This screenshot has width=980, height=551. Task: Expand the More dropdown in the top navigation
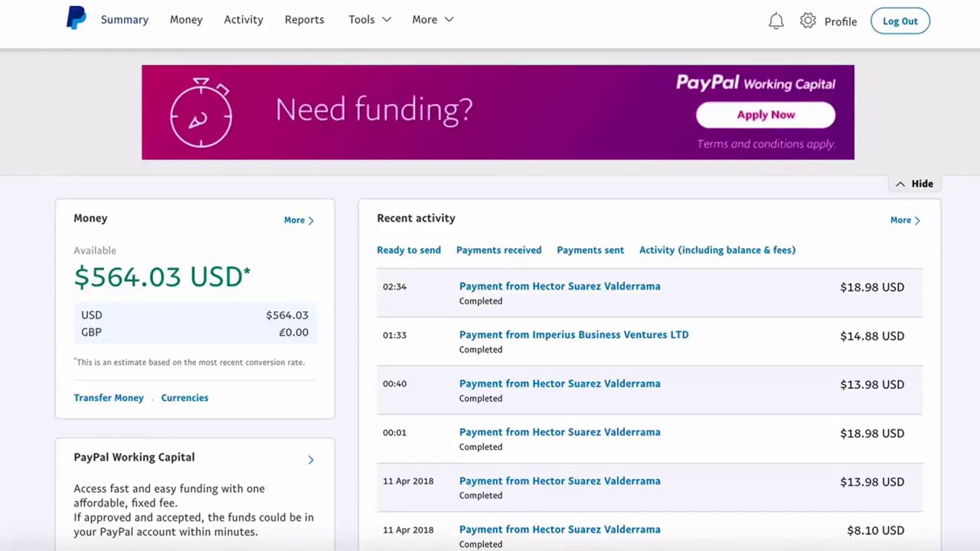(433, 20)
